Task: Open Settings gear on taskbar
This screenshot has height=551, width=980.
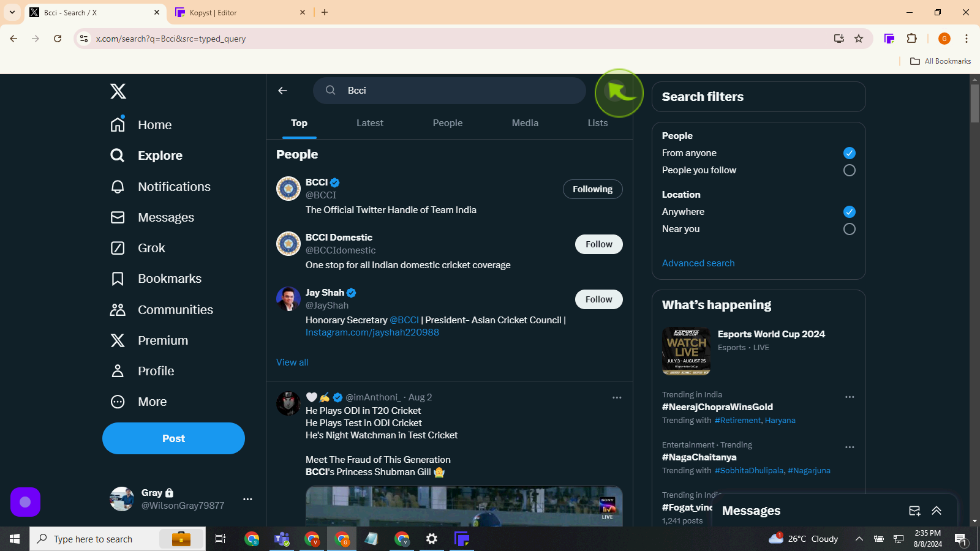Action: pyautogui.click(x=432, y=539)
